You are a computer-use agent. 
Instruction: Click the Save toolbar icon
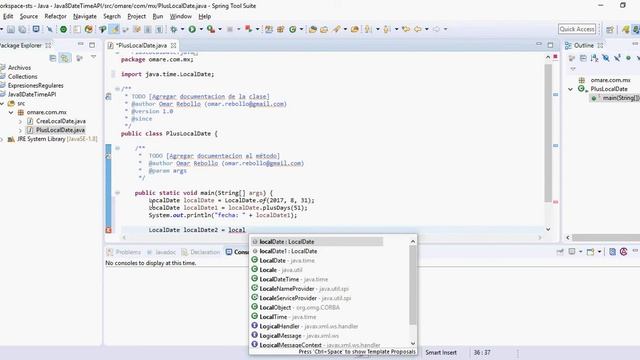pos(11,29)
